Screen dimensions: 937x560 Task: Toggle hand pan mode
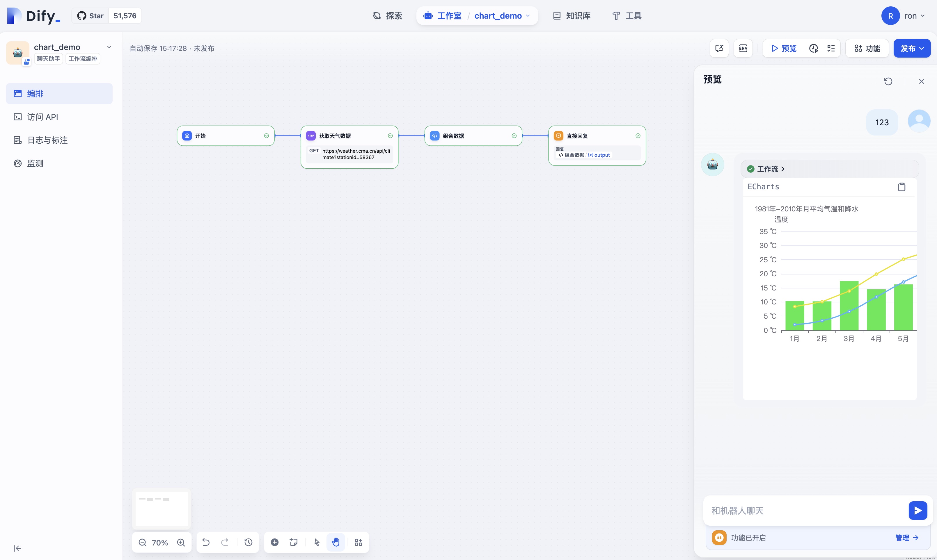(x=336, y=542)
